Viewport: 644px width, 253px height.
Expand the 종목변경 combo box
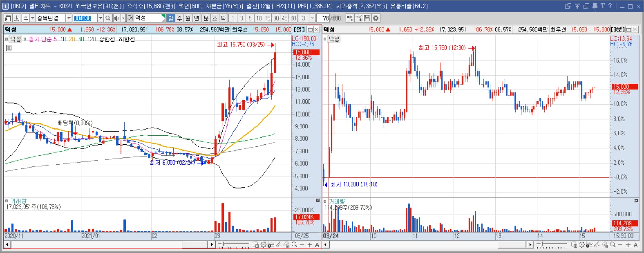69,18
